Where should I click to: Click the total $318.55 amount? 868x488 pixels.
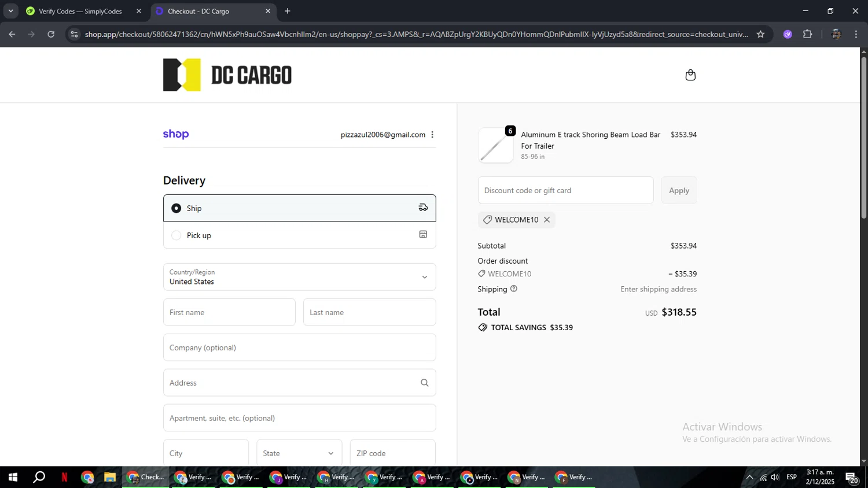(679, 312)
